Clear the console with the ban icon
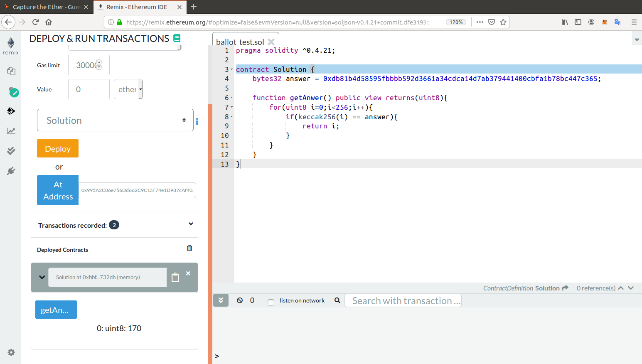The height and width of the screenshot is (364, 642). tap(240, 300)
